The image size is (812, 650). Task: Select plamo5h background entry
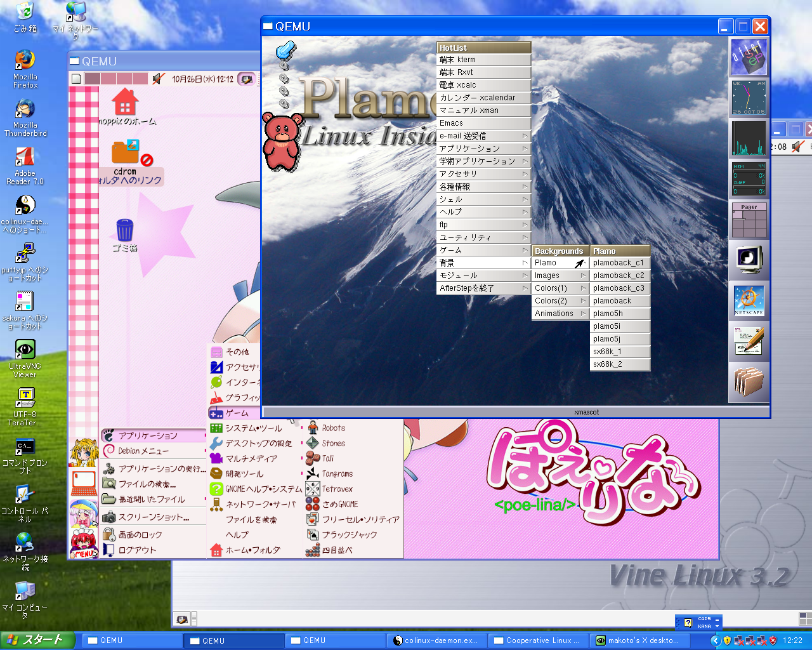(620, 314)
